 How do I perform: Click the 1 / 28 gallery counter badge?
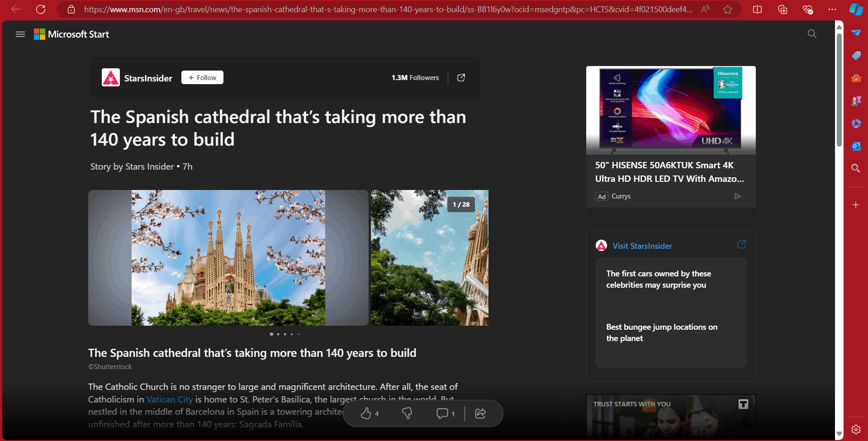pyautogui.click(x=461, y=204)
